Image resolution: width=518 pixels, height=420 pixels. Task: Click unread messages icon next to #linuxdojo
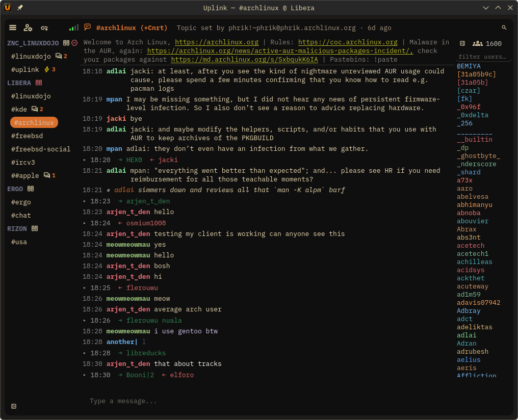pyautogui.click(x=59, y=56)
